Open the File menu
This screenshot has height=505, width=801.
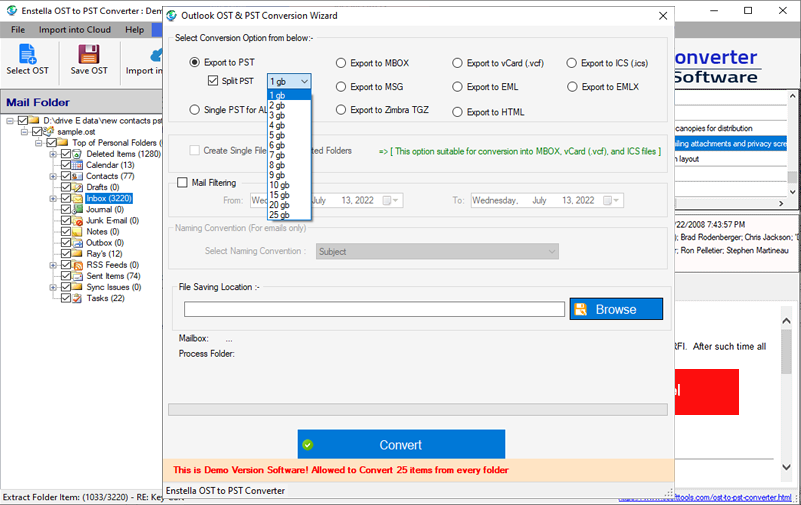18,30
